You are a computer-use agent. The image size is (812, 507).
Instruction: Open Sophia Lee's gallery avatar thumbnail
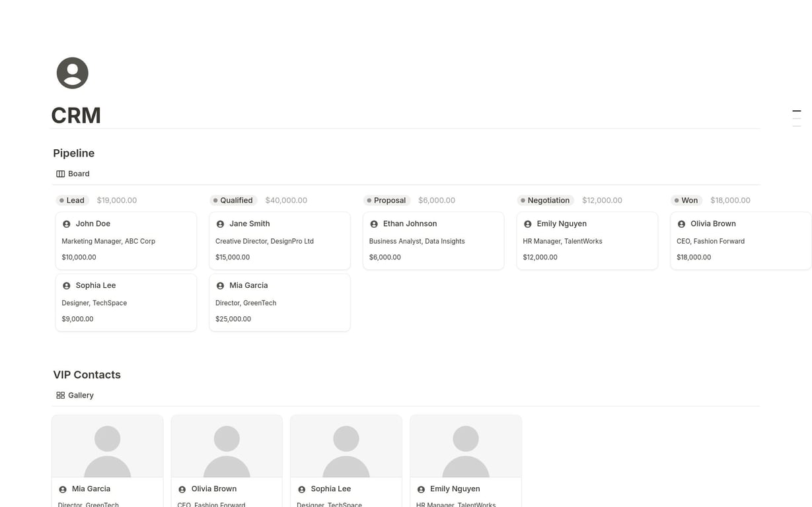(346, 446)
